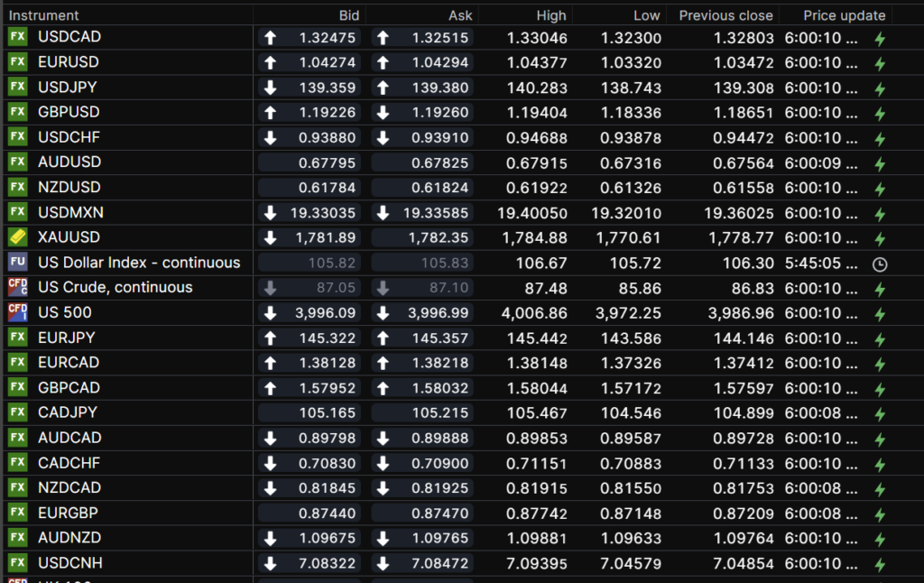
Task: Click the CFD icon beside US 500
Action: [17, 312]
